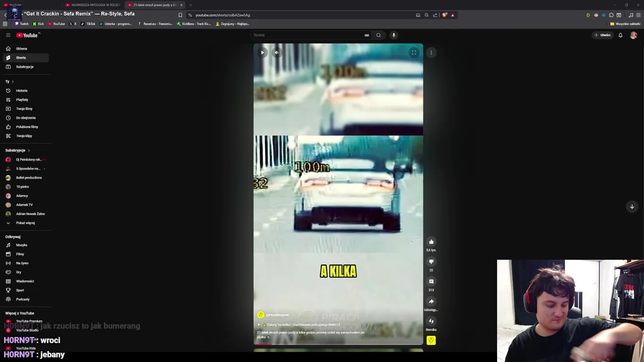This screenshot has width=644, height=362.
Task: Click the address bar URL
Action: [x=222, y=15]
